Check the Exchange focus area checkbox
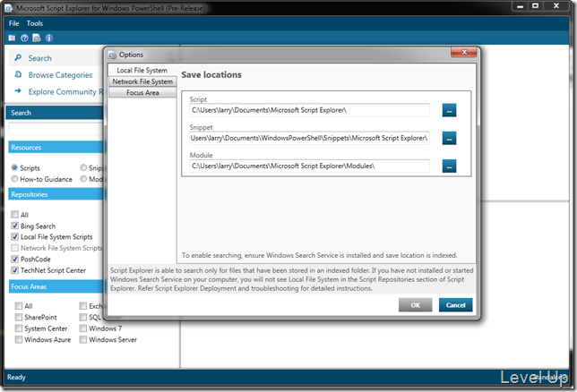Viewport: 577px width, 392px height. pyautogui.click(x=83, y=306)
